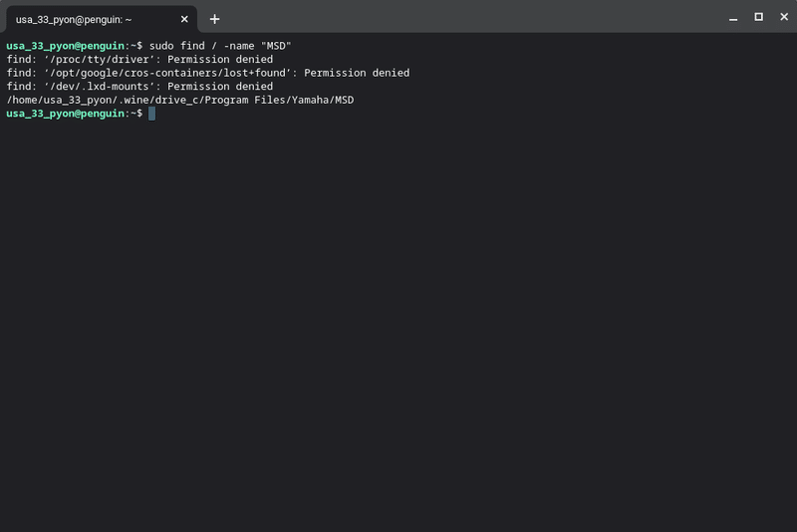Click the /proc/tty/driver error path
The image size is (797, 532).
coord(95,60)
